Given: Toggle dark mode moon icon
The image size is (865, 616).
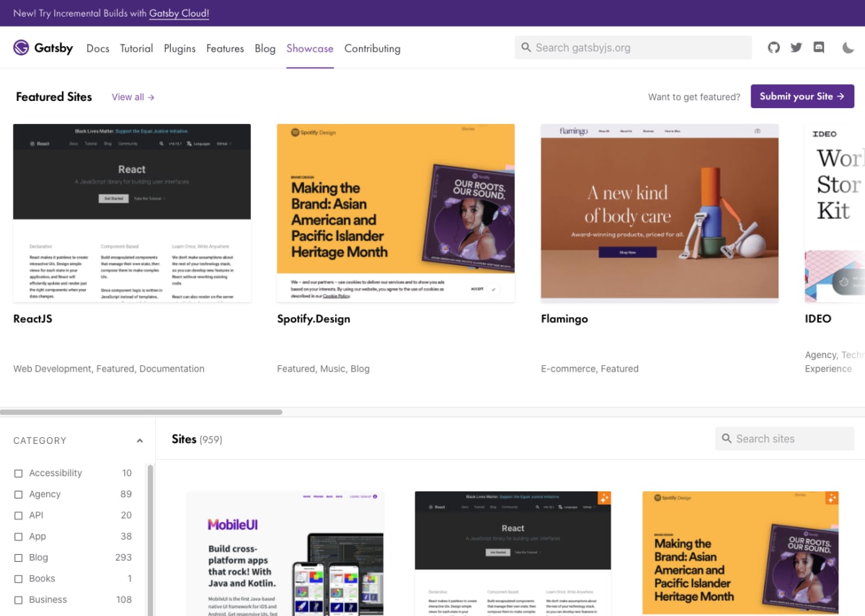Looking at the screenshot, I should pyautogui.click(x=848, y=48).
